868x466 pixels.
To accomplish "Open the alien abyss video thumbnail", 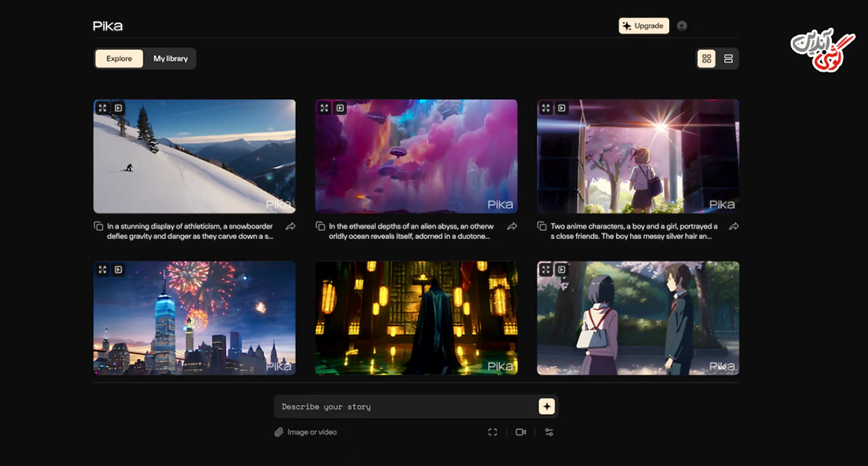I will tap(417, 156).
